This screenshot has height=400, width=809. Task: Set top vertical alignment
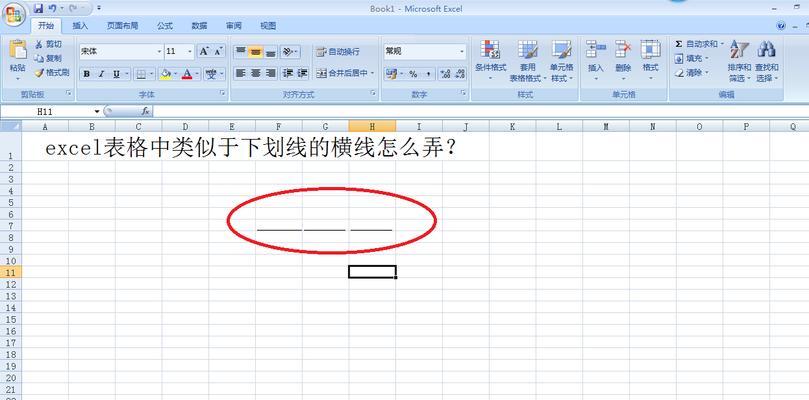[241, 51]
